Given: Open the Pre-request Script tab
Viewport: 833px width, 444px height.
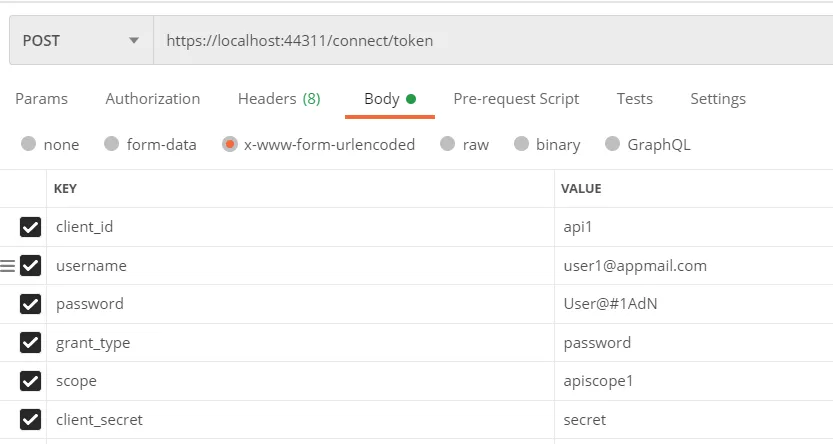Looking at the screenshot, I should (516, 99).
